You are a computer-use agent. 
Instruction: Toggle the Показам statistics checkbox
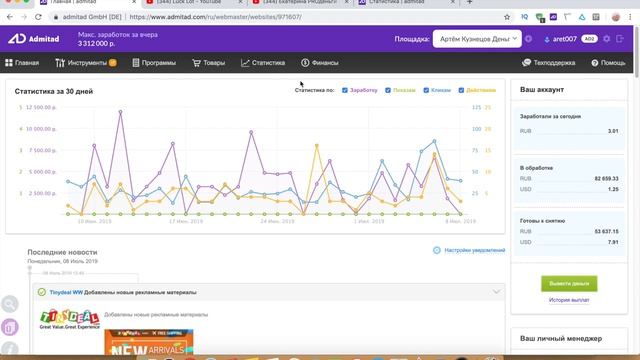click(388, 90)
